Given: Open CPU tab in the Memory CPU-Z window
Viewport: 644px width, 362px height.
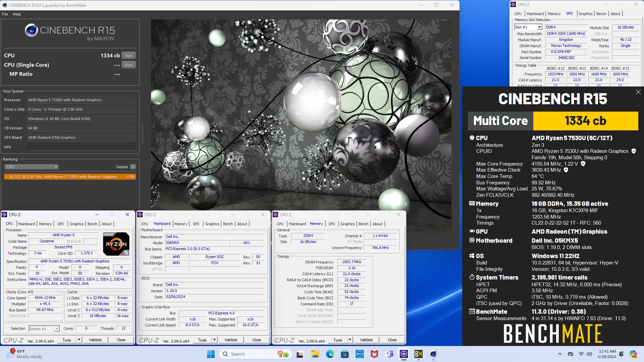Looking at the screenshot, I should coord(280,224).
